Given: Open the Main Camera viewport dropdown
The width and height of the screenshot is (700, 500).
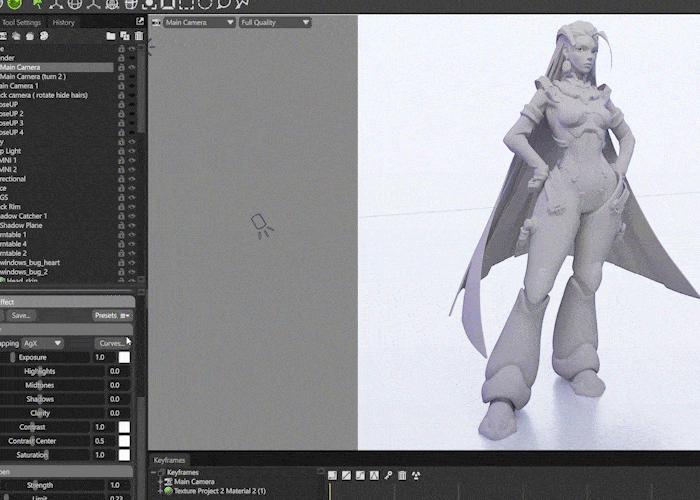Looking at the screenshot, I should pos(199,22).
